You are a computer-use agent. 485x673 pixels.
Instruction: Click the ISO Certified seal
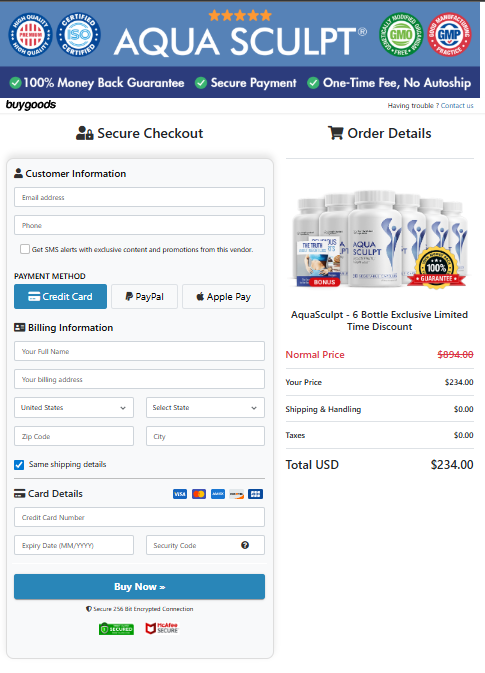(x=79, y=34)
